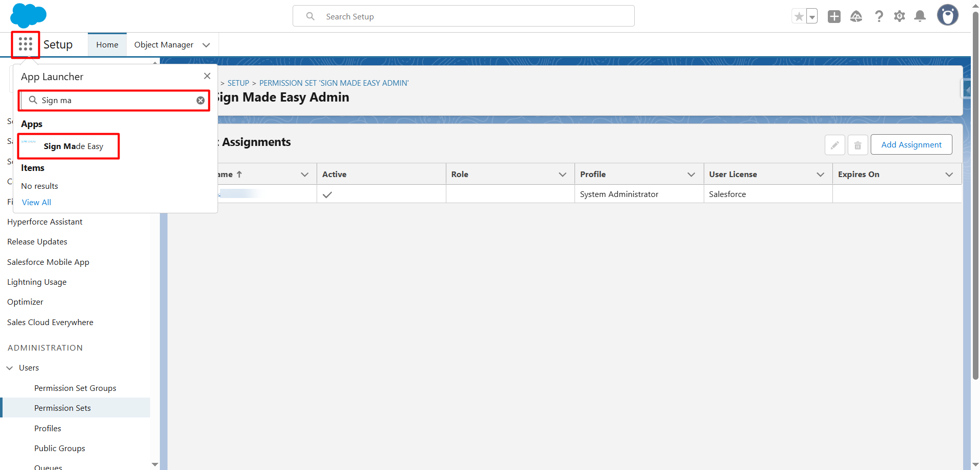Open the Object Manager tab
This screenshot has width=980, height=470.
[164, 45]
